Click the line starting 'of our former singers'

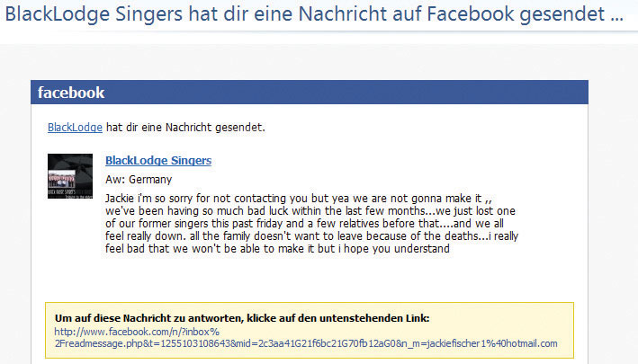pos(304,224)
